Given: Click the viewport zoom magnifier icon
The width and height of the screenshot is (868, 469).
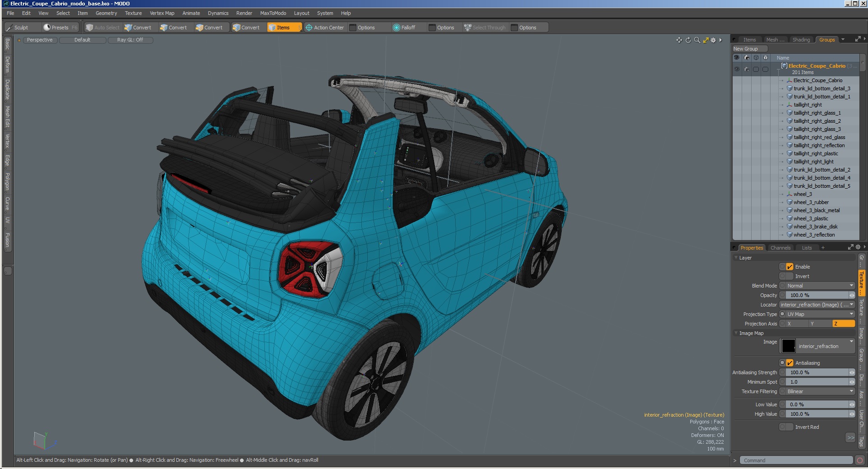Looking at the screenshot, I should coord(697,40).
